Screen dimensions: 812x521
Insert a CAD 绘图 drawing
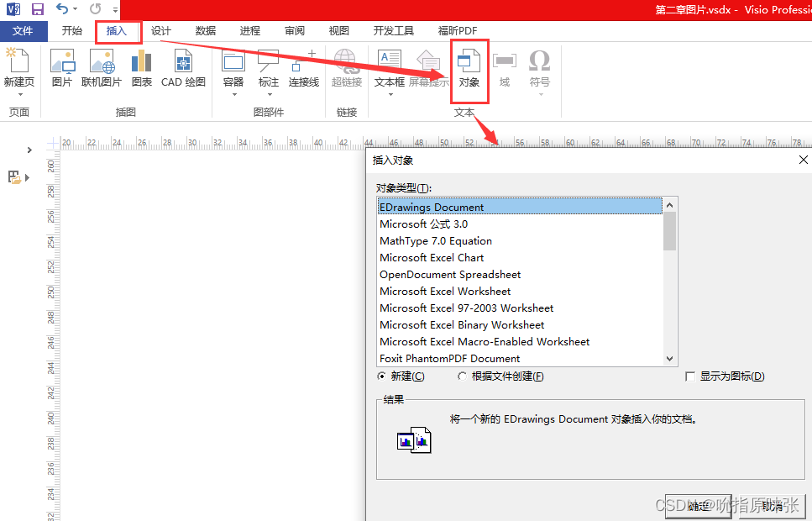coord(183,67)
